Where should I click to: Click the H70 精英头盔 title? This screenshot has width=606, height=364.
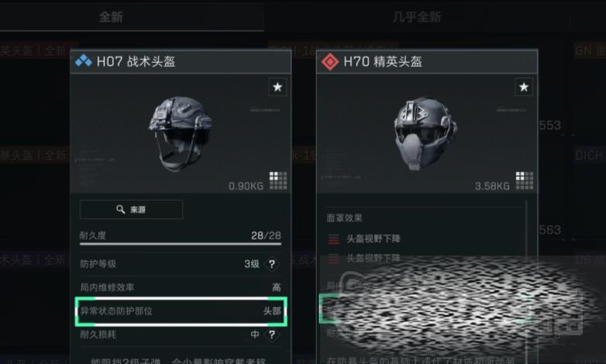[x=383, y=61]
